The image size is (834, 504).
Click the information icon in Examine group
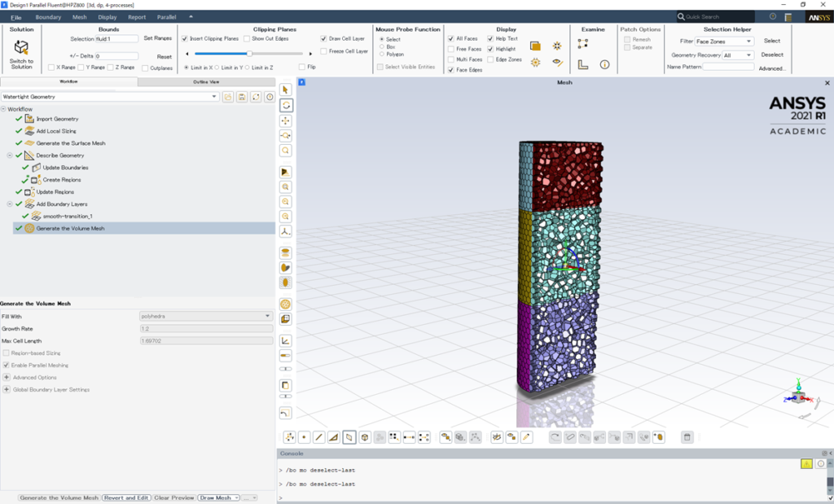[604, 64]
